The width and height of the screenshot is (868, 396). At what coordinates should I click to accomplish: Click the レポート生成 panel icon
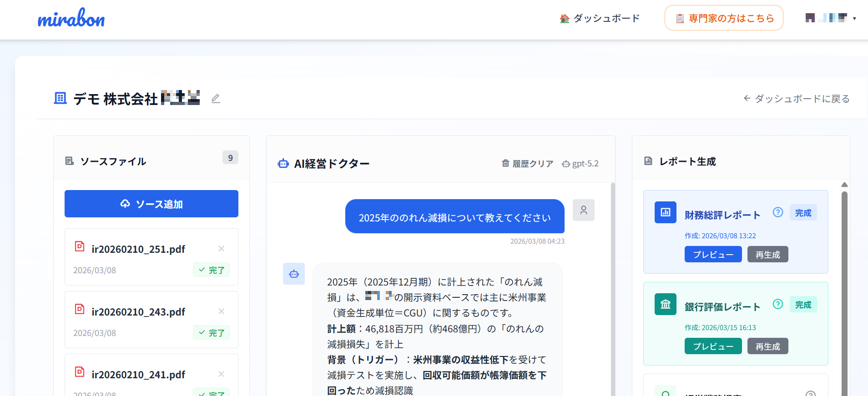[x=648, y=161]
